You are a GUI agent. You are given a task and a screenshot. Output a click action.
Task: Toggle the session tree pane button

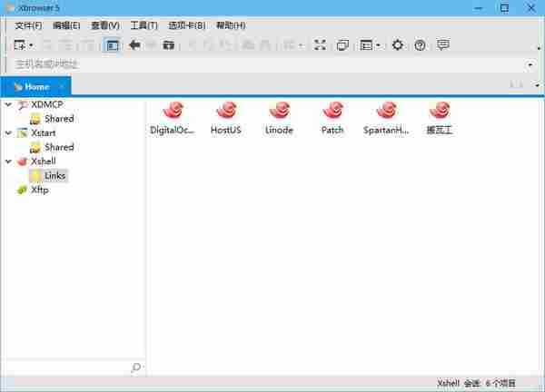click(x=111, y=44)
